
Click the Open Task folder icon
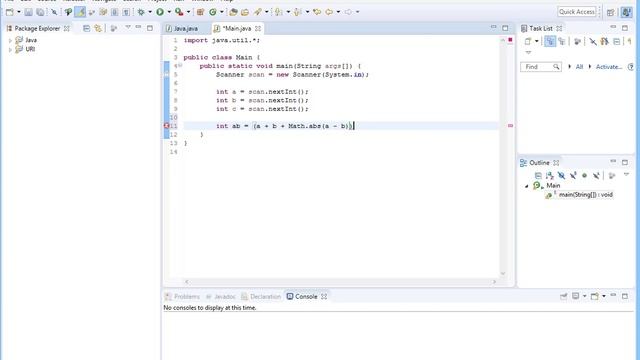coord(245,12)
